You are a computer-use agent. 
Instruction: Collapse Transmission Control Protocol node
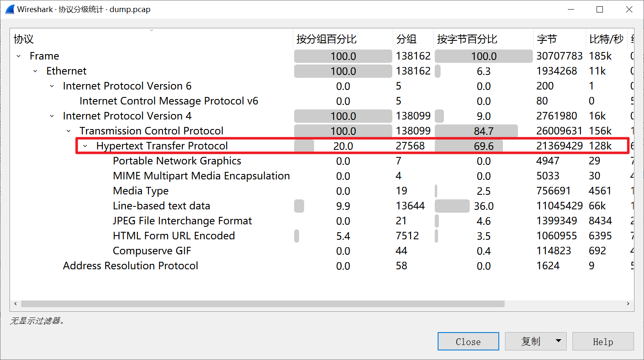[x=69, y=131]
